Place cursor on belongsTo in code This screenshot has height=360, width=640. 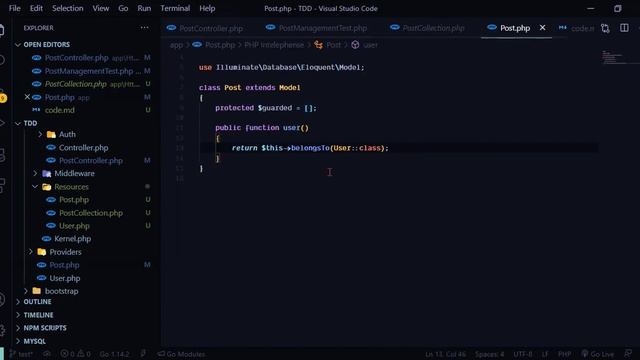tap(310, 148)
